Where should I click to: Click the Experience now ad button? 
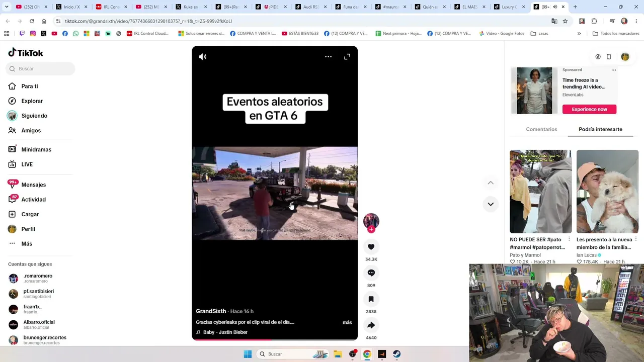589,109
